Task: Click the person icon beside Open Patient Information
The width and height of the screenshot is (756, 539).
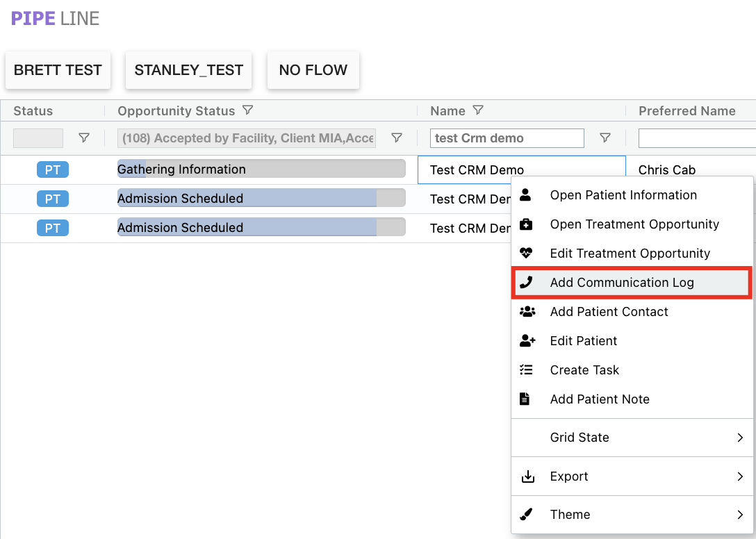Action: [x=526, y=195]
